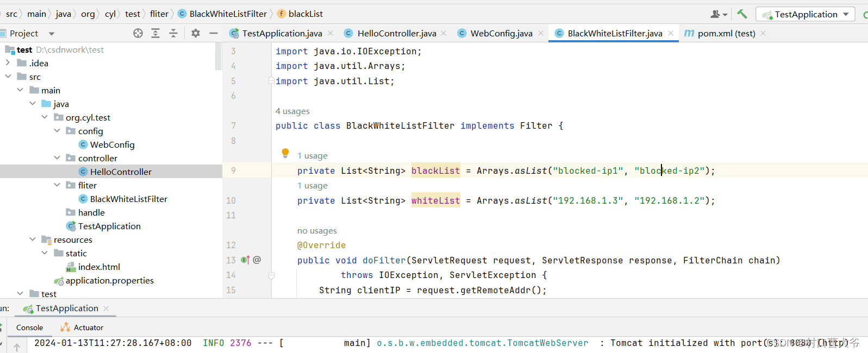868x353 pixels.
Task: Click the Project panel vertical scrollbar
Action: [x=218, y=56]
